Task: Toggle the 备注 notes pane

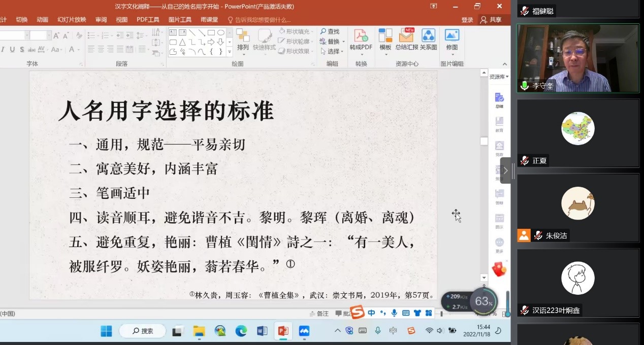Action: click(x=318, y=314)
